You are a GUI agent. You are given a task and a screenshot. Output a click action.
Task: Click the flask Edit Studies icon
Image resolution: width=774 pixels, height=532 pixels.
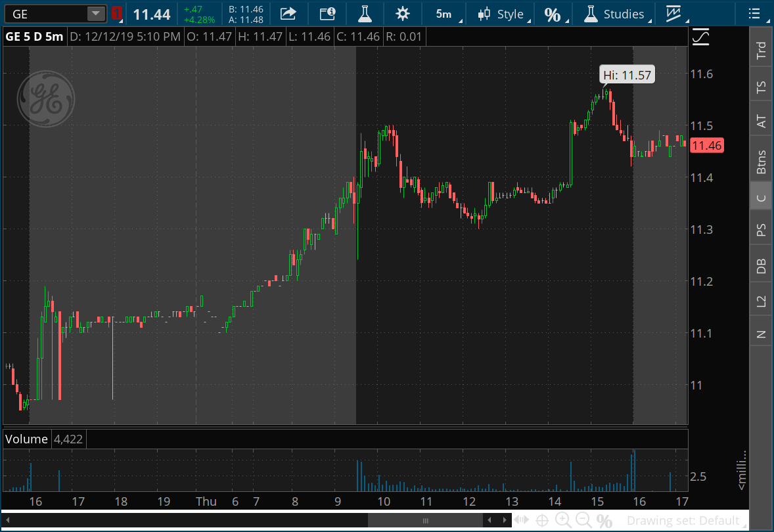pos(365,14)
